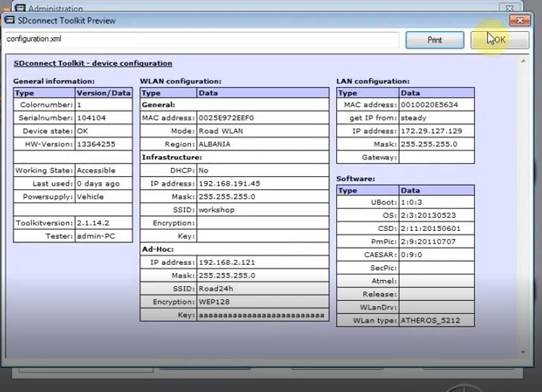Select Last used value '0 days ago'
Viewport: 542px width, 392px height.
point(98,183)
